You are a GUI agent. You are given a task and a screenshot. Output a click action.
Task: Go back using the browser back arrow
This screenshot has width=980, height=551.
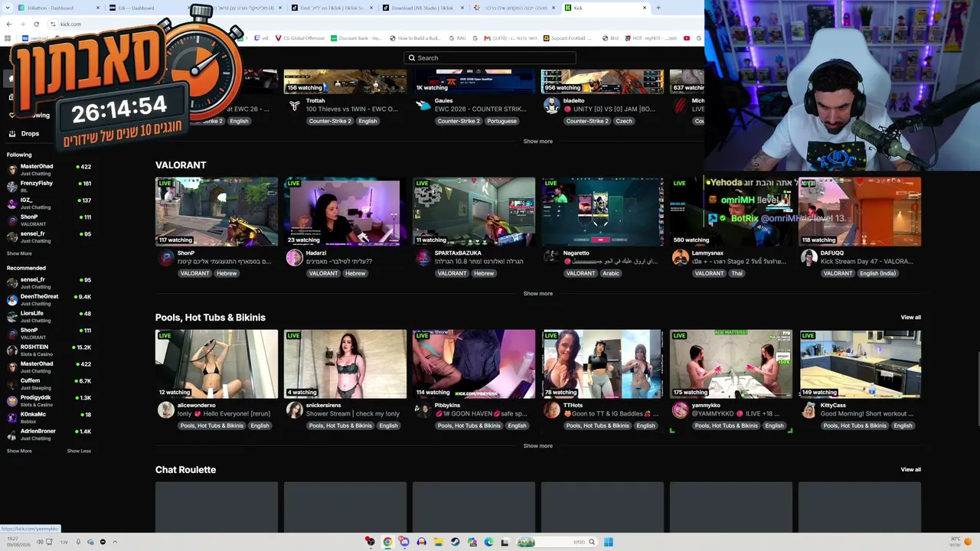[x=8, y=24]
